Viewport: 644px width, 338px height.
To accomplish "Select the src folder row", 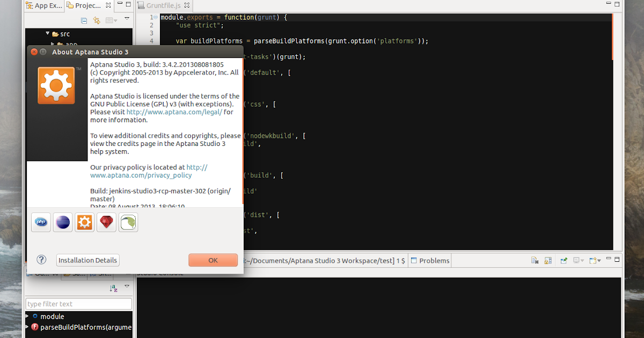I will (x=78, y=34).
